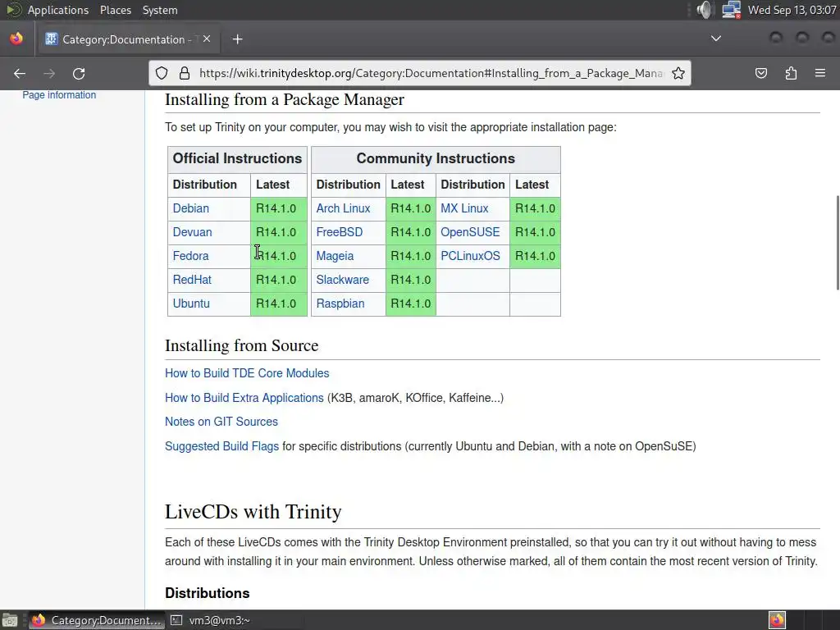Open the RedHat installation link
Image resolution: width=840 pixels, height=630 pixels.
pyautogui.click(x=192, y=280)
